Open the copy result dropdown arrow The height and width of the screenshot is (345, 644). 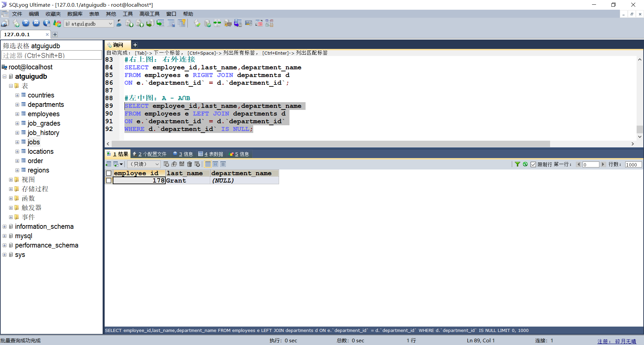coord(121,164)
